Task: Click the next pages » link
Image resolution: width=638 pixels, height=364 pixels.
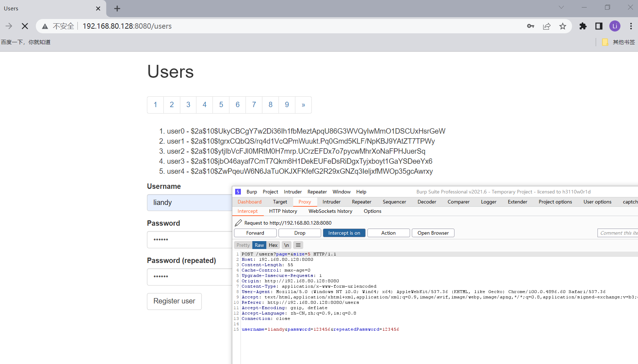Action: click(x=304, y=105)
